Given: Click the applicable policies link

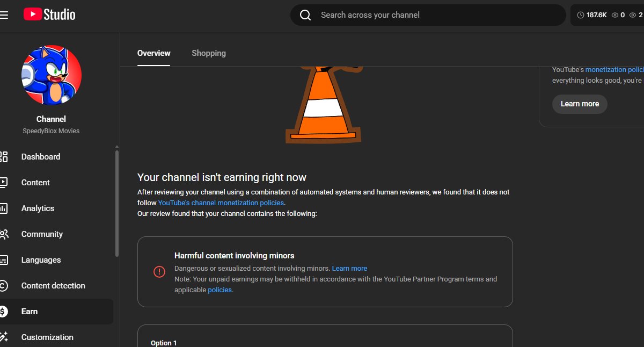Looking at the screenshot, I should pyautogui.click(x=220, y=290).
